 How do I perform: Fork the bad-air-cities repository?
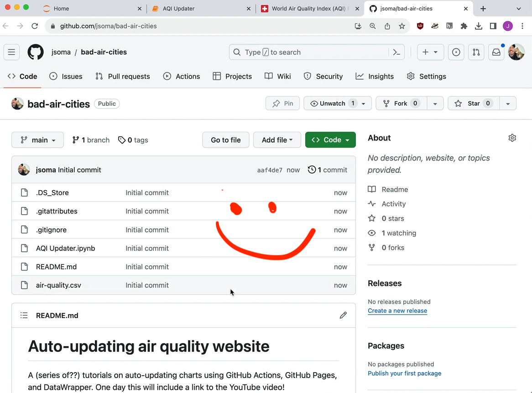point(402,103)
